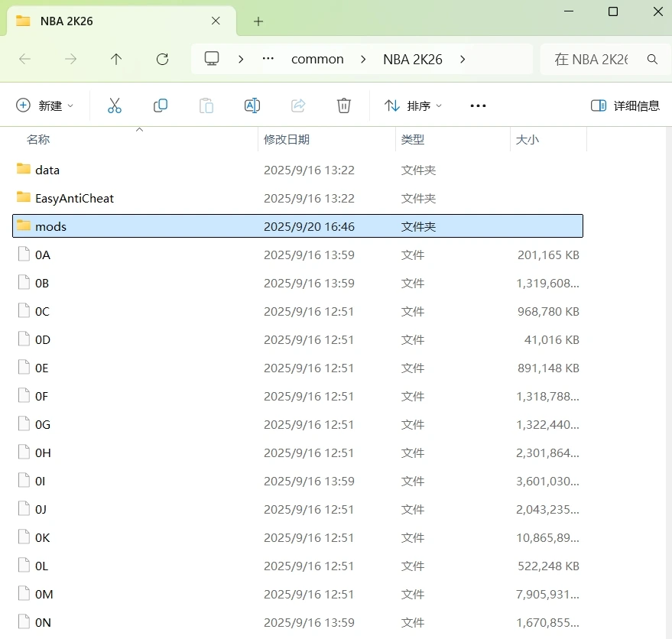Show hidden breadcrumb path via ellipsis
The image size is (672, 639).
(268, 59)
